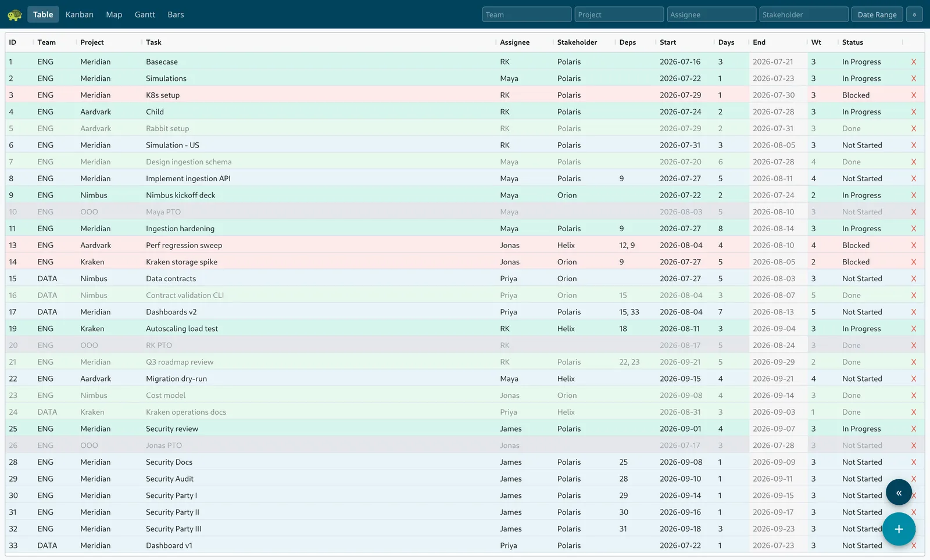This screenshot has height=560, width=930.
Task: Remove Perf regression sweep row via X
Action: 914,245
